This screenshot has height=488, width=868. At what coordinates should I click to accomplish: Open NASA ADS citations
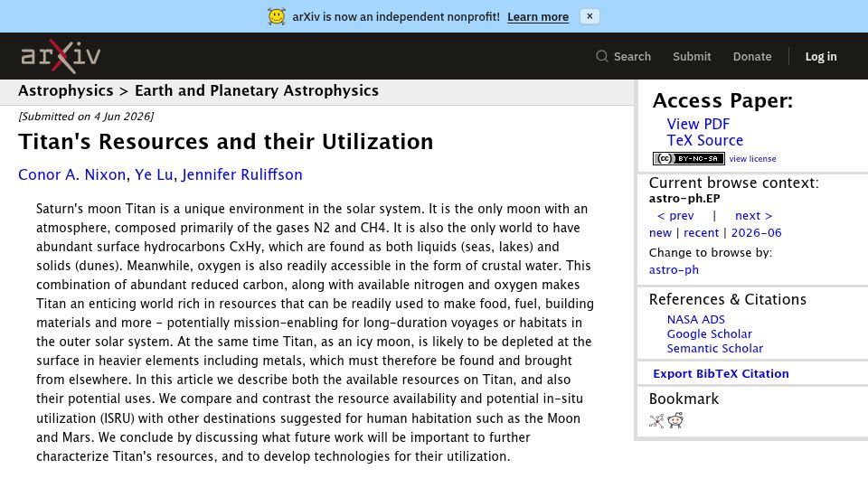coord(696,319)
